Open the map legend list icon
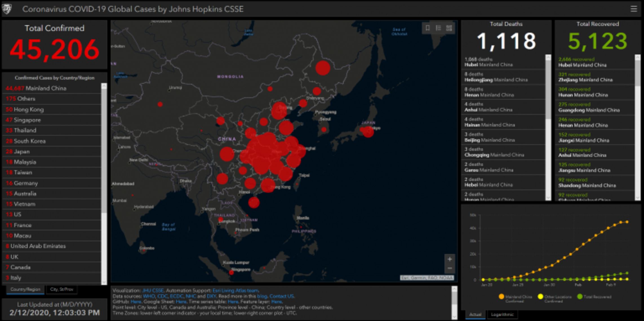Screen dimensions: 644x321 coord(438,28)
